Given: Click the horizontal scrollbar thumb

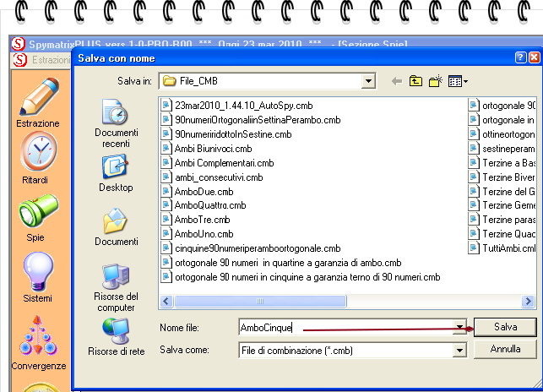Looking at the screenshot, I should [x=260, y=302].
